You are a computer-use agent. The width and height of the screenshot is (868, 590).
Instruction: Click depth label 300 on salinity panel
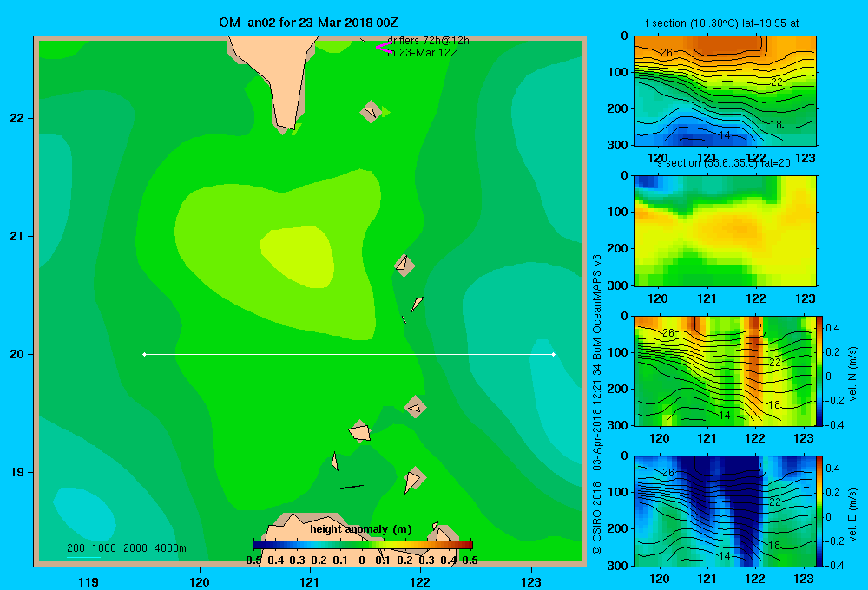click(618, 285)
